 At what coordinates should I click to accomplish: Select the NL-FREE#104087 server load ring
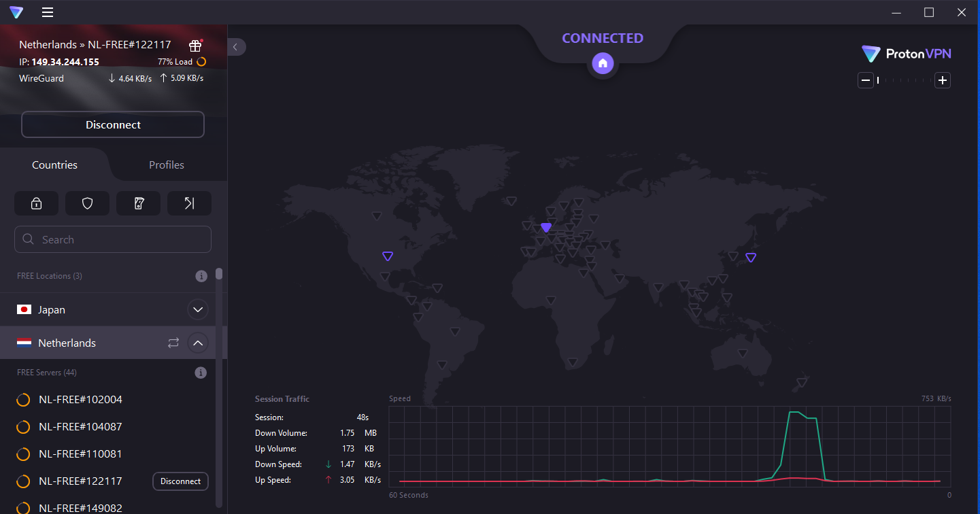pos(23,426)
